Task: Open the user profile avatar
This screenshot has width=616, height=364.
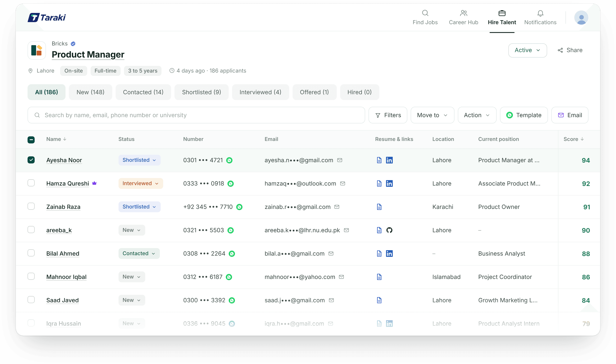Action: click(x=581, y=18)
